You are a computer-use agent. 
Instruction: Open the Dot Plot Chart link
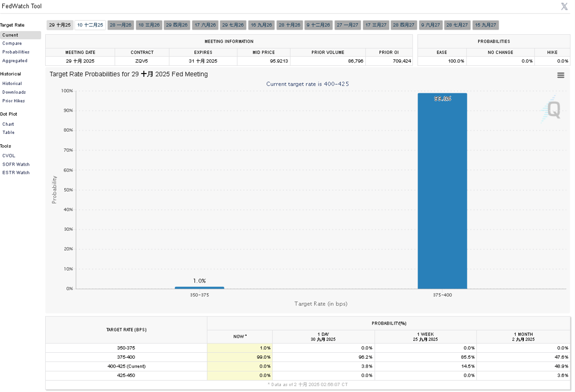tap(8, 124)
